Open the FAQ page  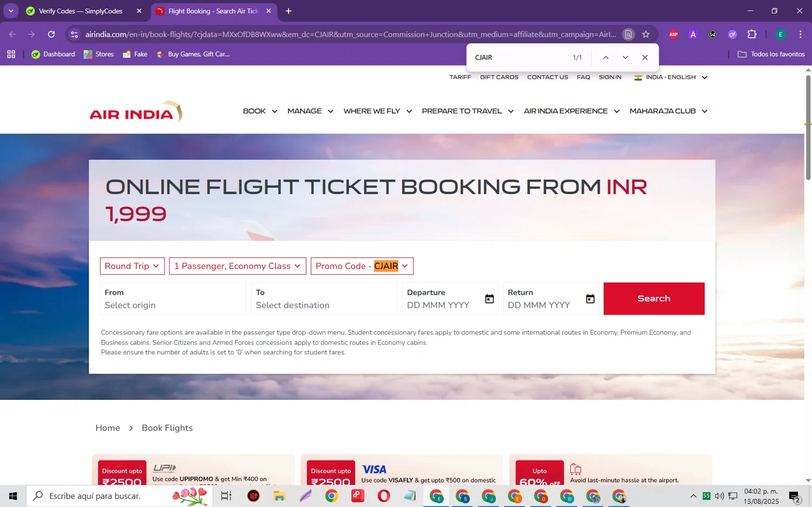[x=584, y=77]
